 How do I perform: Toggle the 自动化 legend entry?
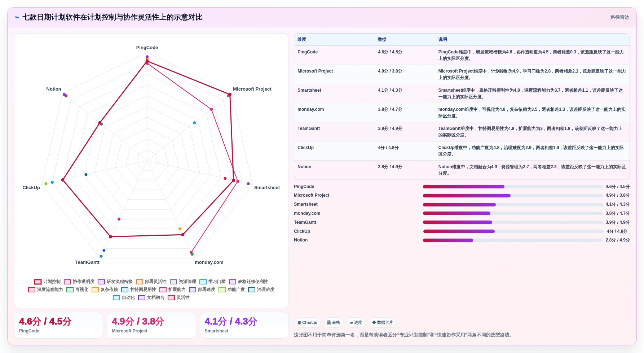point(124,297)
